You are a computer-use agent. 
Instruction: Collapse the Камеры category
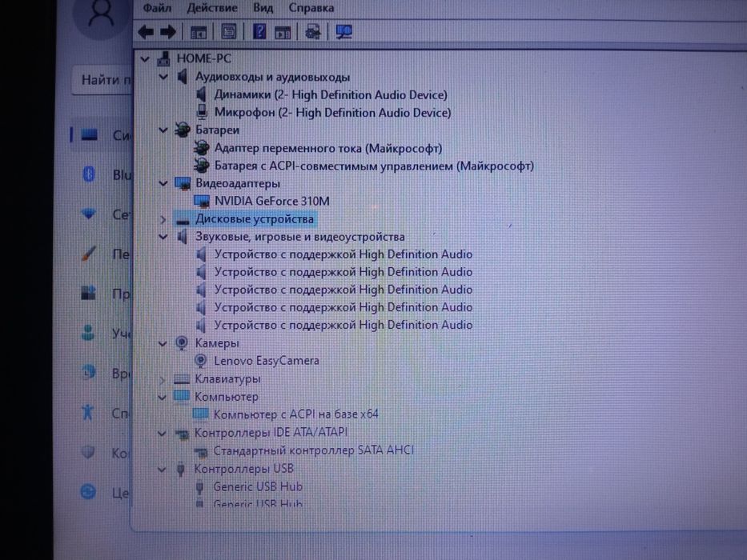tap(163, 343)
